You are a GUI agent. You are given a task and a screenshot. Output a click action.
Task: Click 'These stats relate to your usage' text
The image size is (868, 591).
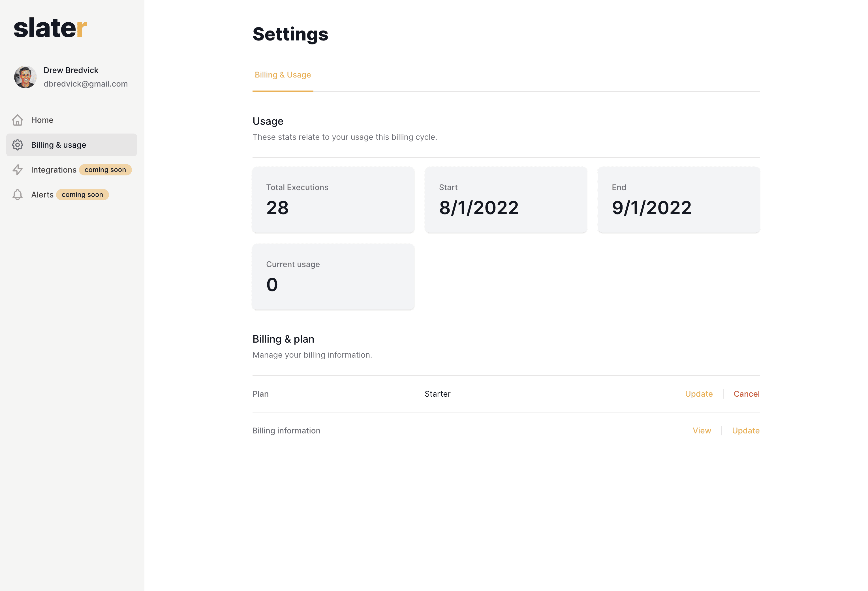[x=345, y=137]
